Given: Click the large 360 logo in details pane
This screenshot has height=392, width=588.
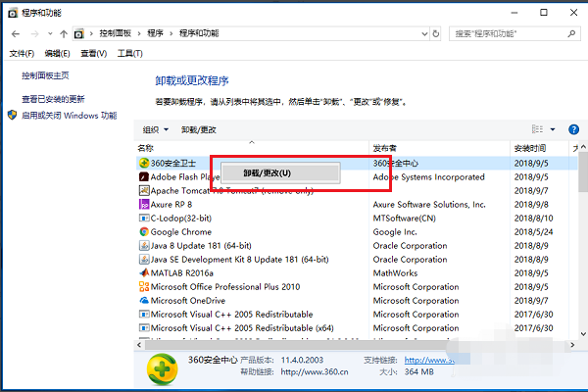Looking at the screenshot, I should tap(162, 369).
